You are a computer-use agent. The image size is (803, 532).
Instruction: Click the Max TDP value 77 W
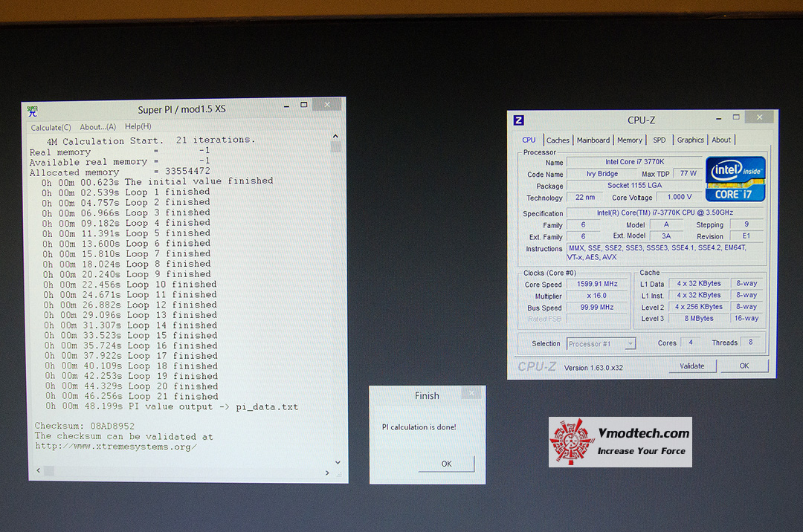[x=688, y=173]
